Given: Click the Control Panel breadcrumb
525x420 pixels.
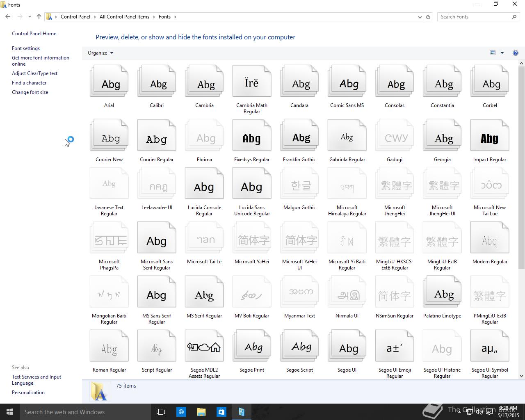Looking at the screenshot, I should [75, 17].
